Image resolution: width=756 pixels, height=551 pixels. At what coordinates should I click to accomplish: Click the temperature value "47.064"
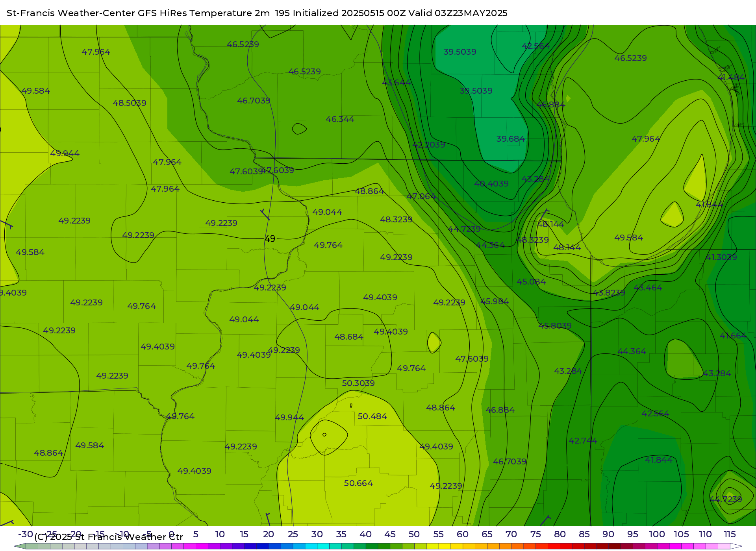click(x=421, y=196)
